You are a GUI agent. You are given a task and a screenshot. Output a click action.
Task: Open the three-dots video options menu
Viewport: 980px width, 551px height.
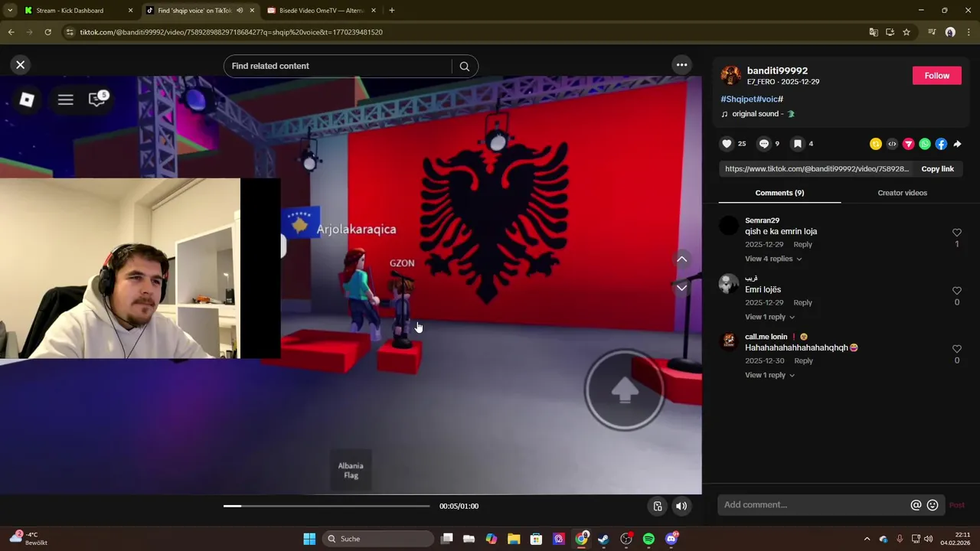click(x=681, y=65)
